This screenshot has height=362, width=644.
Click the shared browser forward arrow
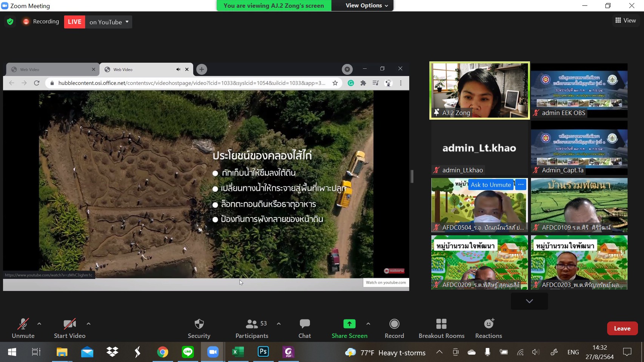pos(24,83)
